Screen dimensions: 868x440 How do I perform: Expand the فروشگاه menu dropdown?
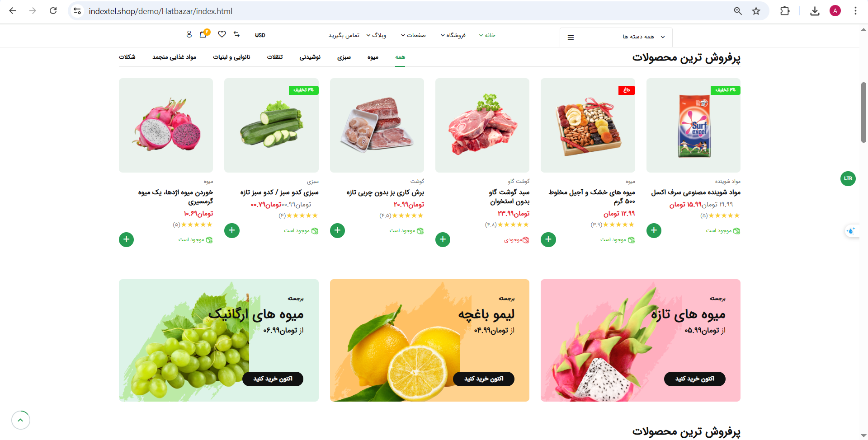coord(453,35)
